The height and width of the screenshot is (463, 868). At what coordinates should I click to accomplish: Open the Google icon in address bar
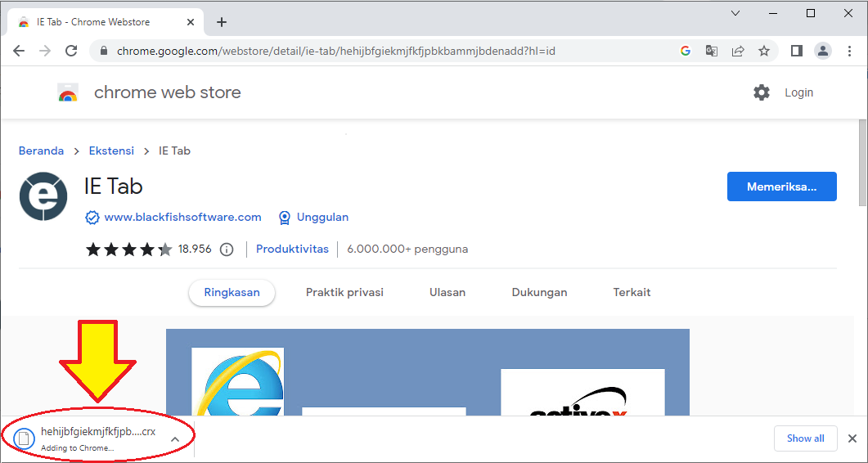point(686,51)
